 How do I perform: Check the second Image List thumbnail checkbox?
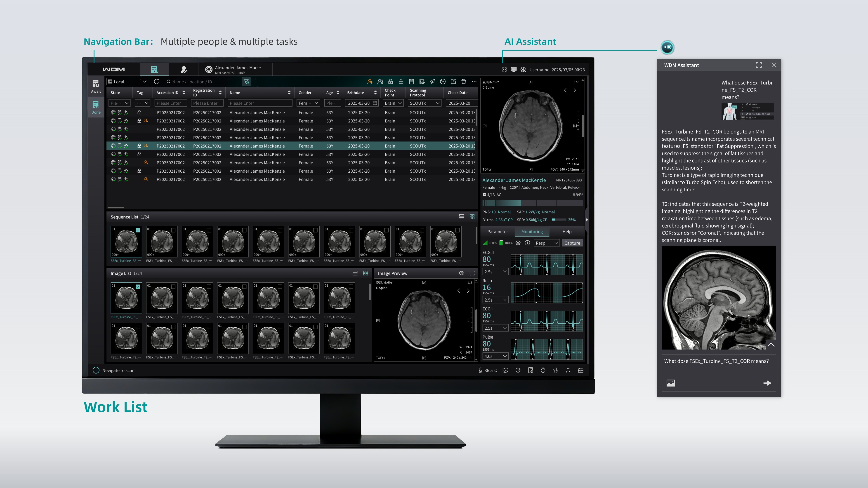coord(173,287)
